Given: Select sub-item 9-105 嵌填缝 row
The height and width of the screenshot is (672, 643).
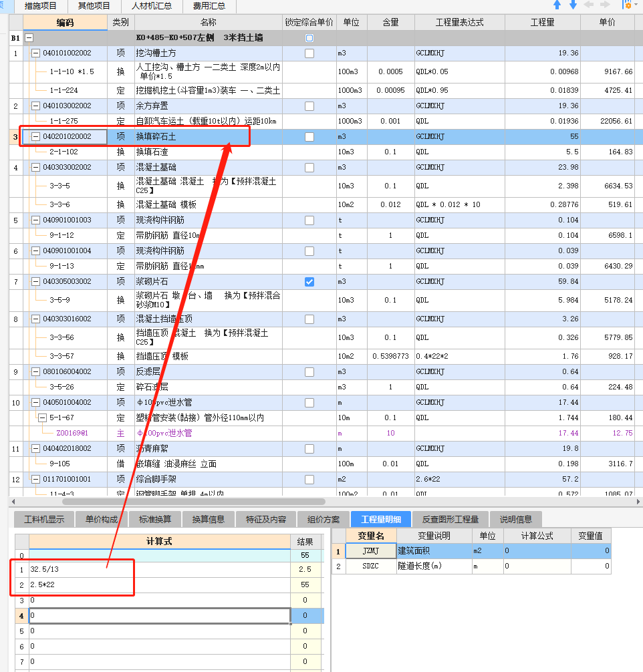Looking at the screenshot, I should (x=326, y=464).
